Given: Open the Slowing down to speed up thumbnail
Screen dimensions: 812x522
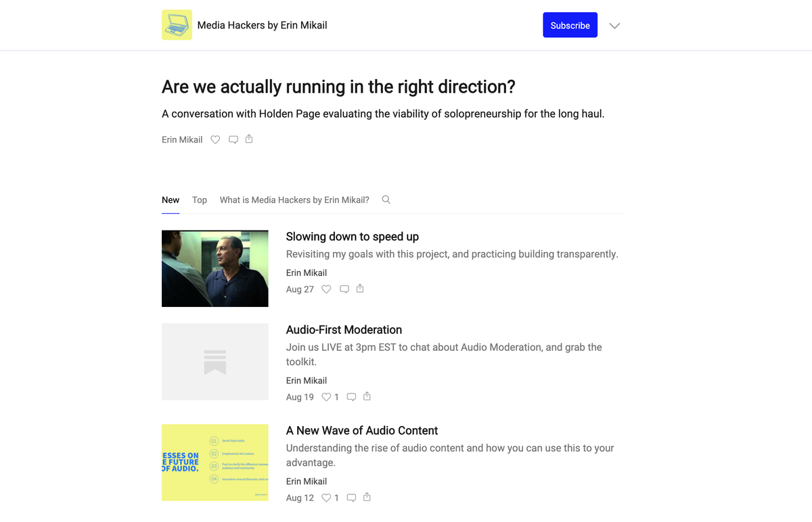Looking at the screenshot, I should pos(215,268).
